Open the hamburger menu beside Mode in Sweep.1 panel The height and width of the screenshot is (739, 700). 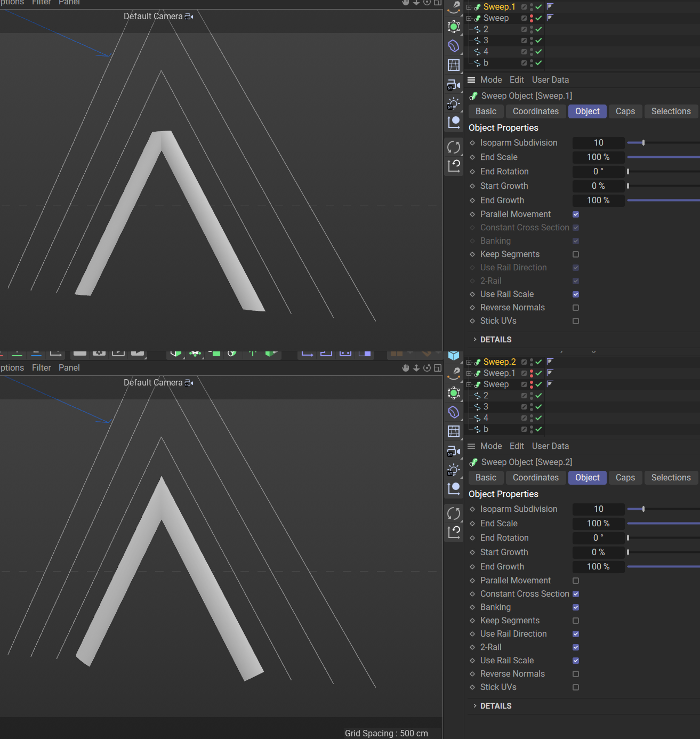(x=471, y=80)
